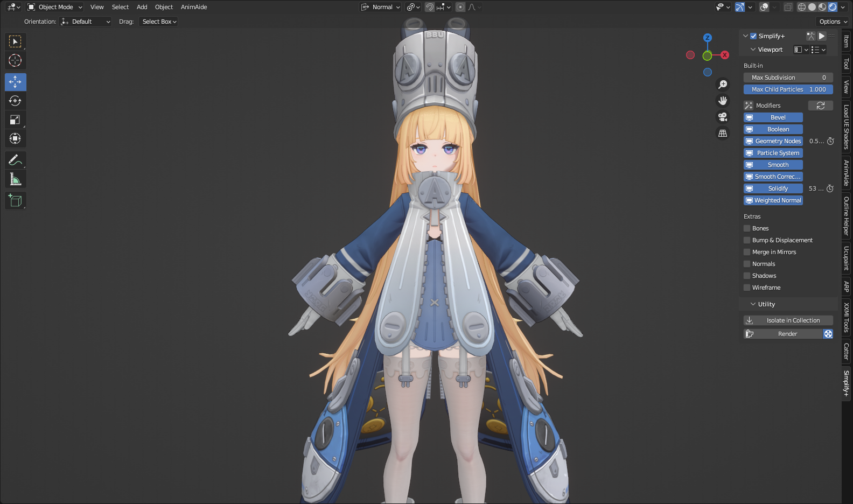This screenshot has height=504, width=853.
Task: Open the editor type dropdown
Action: [x=13, y=7]
